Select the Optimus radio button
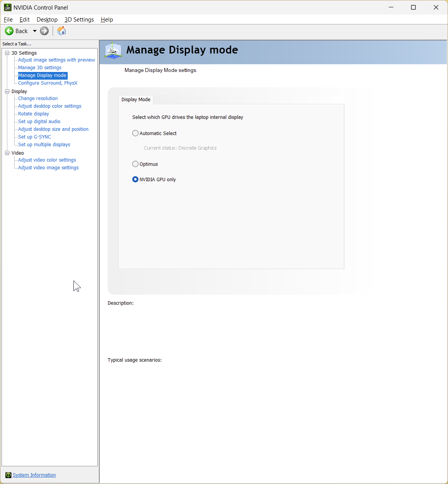 click(135, 164)
